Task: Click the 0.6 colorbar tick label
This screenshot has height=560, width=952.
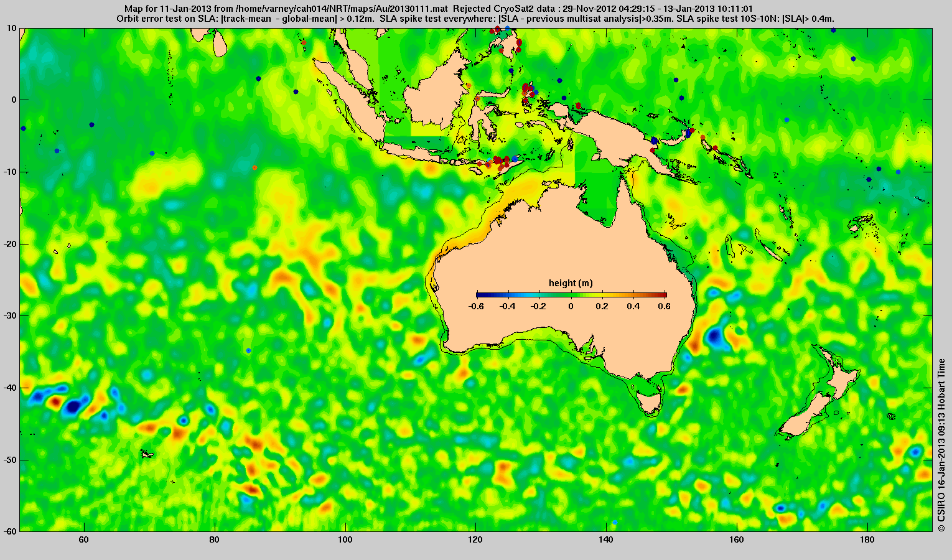Action: click(x=666, y=307)
